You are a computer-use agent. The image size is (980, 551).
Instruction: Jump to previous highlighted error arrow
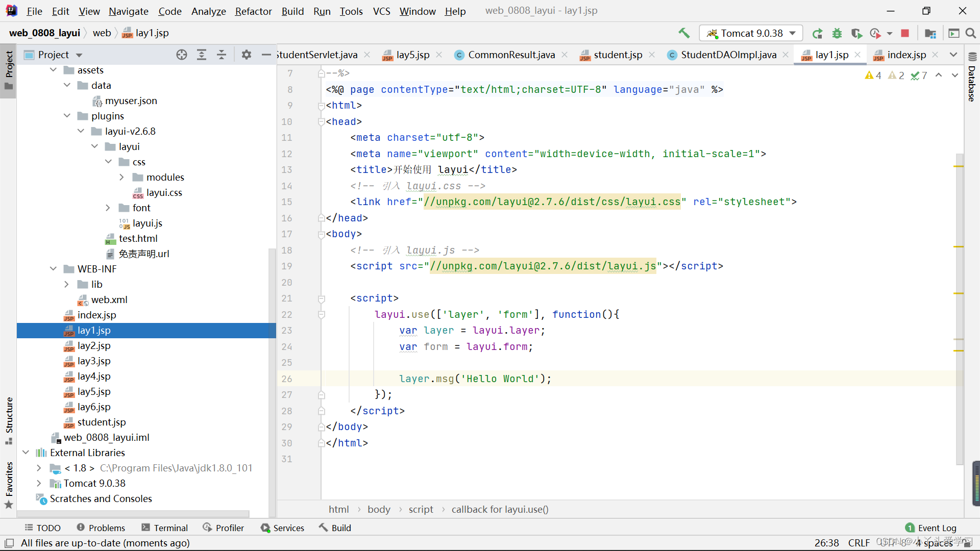tap(939, 76)
